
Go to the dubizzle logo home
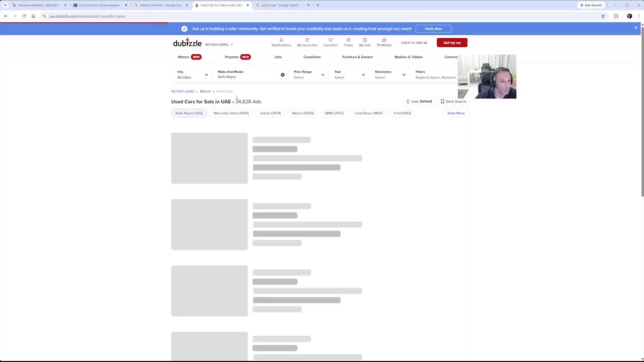187,43
